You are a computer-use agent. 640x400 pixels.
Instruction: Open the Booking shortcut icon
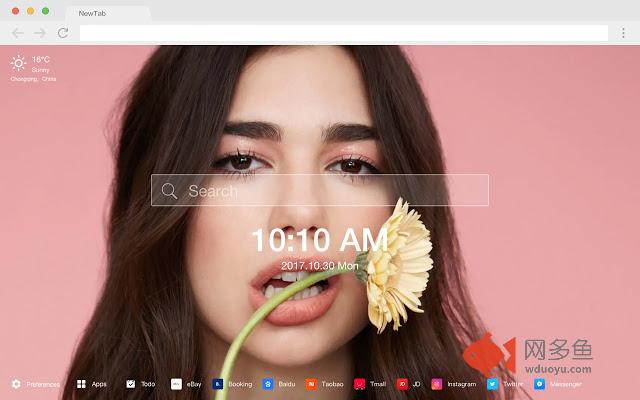pyautogui.click(x=218, y=384)
